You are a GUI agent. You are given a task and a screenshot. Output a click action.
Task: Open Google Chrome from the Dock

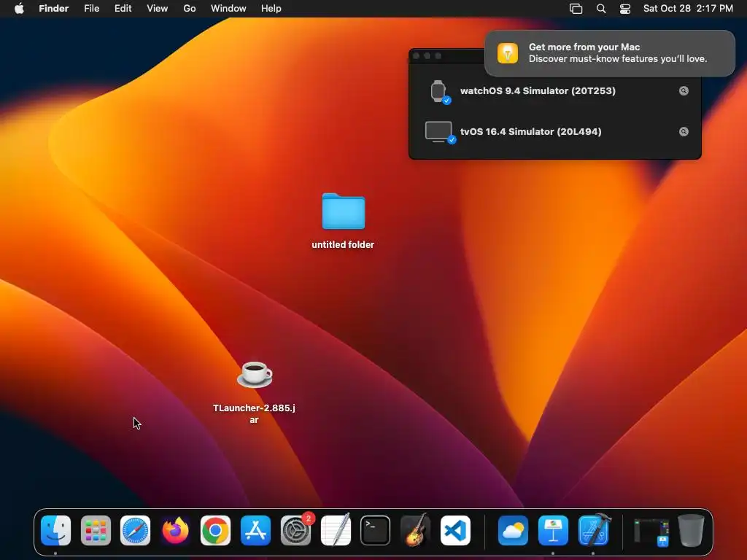coord(215,531)
